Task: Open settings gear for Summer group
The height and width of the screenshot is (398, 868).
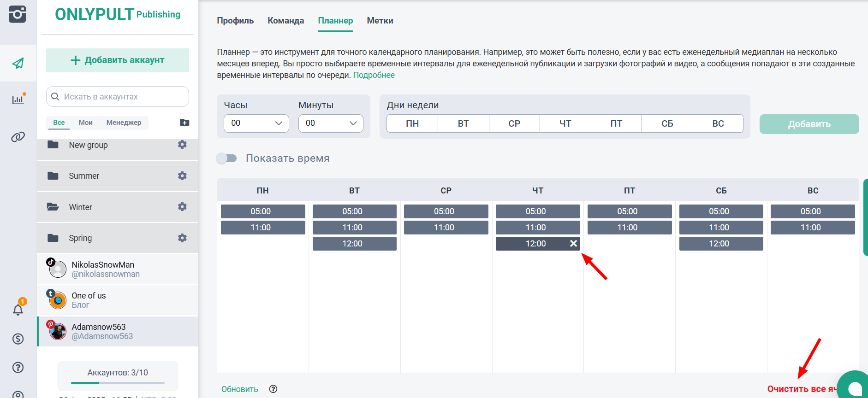Action: pos(182,176)
